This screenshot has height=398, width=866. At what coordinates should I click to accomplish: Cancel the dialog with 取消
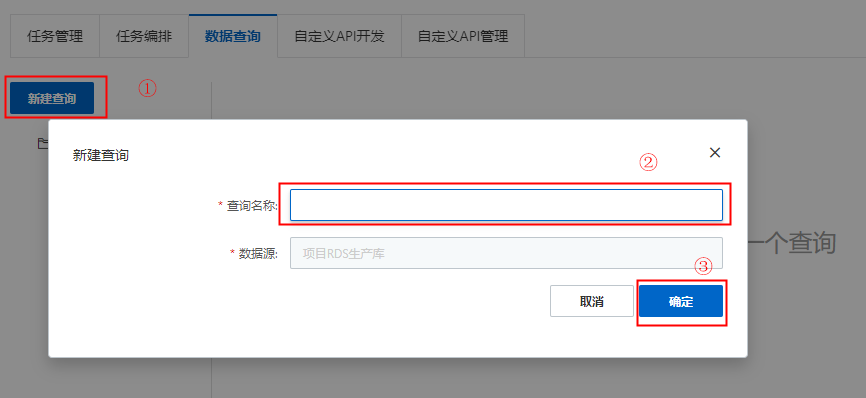(592, 301)
